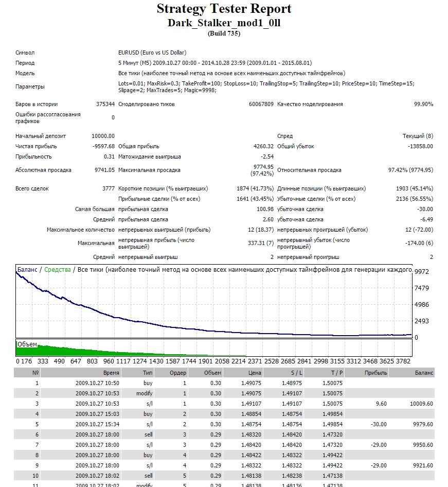Image resolution: width=448 pixels, height=487 pixels.
Task: Click loss trades value 2136 (56.55%)
Action: tap(415, 199)
